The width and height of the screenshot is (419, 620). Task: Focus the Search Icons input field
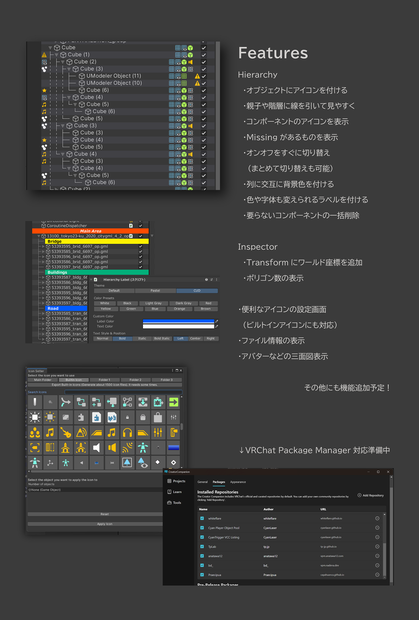(123, 392)
